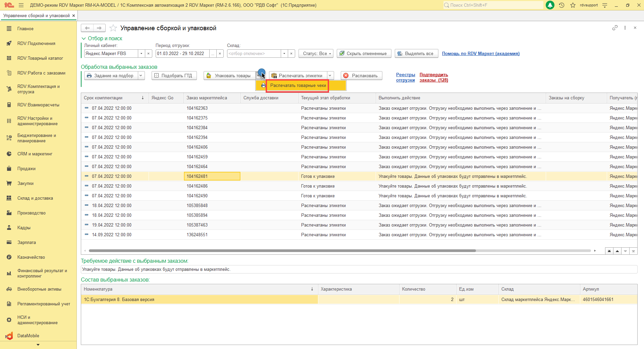Open dropdown arrow beside Распечатать этикетки

coord(330,76)
